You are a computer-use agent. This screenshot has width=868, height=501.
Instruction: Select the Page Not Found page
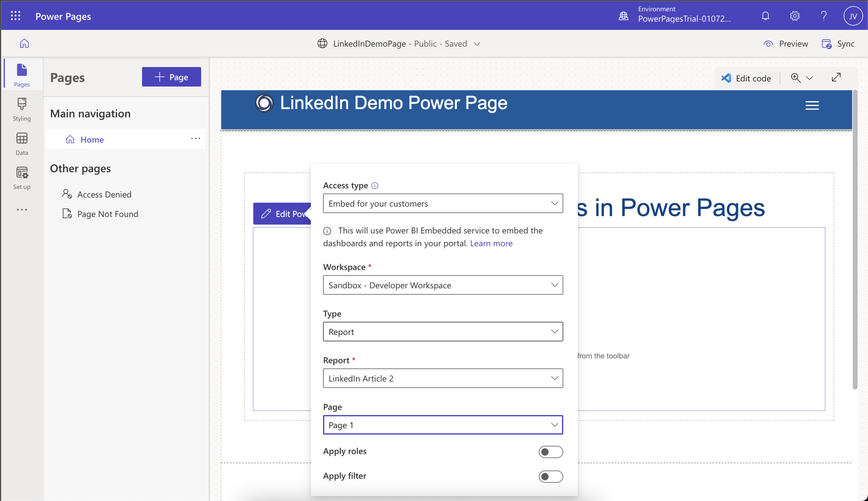click(x=107, y=214)
